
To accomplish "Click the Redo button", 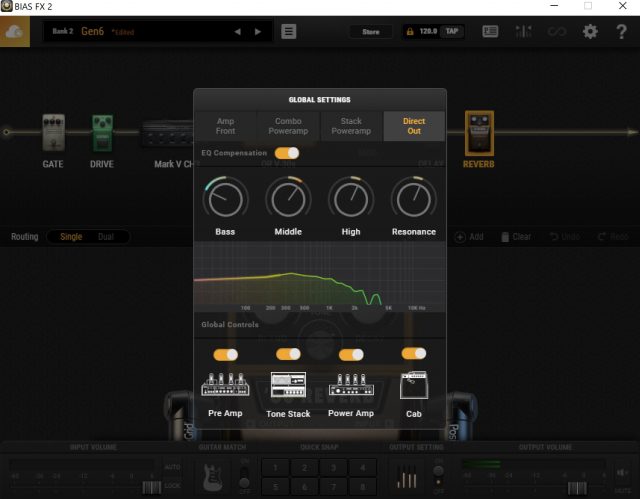I will (x=613, y=237).
